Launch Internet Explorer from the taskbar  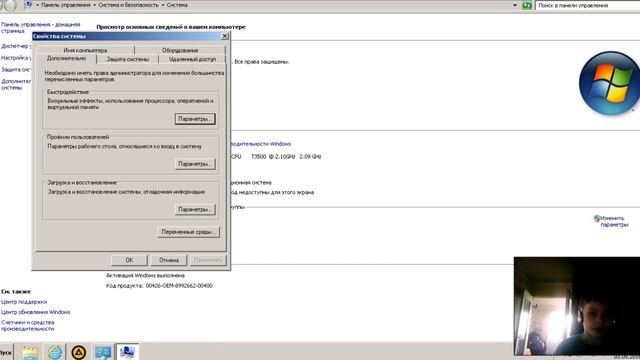click(x=55, y=352)
